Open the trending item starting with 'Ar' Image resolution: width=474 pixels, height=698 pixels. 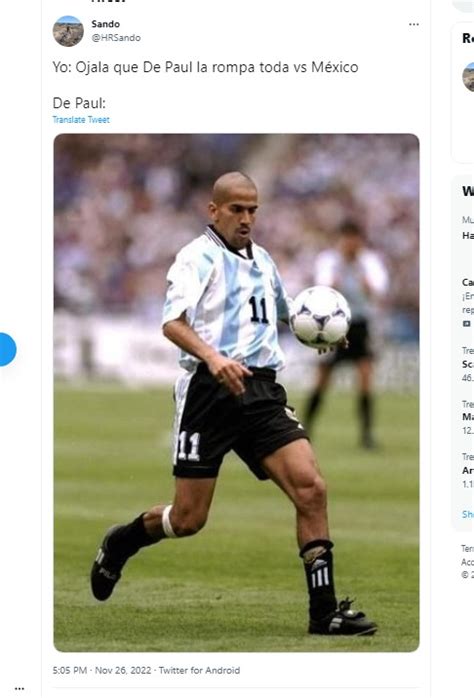pos(468,470)
